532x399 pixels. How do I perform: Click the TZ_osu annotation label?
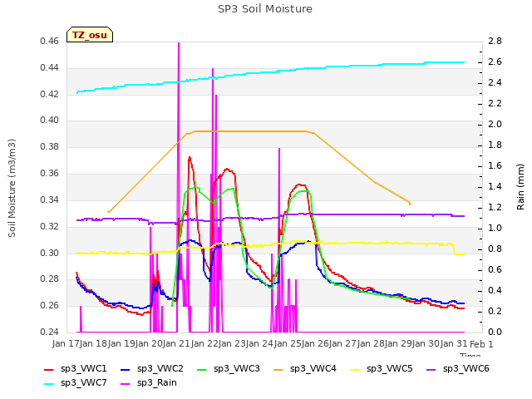90,35
